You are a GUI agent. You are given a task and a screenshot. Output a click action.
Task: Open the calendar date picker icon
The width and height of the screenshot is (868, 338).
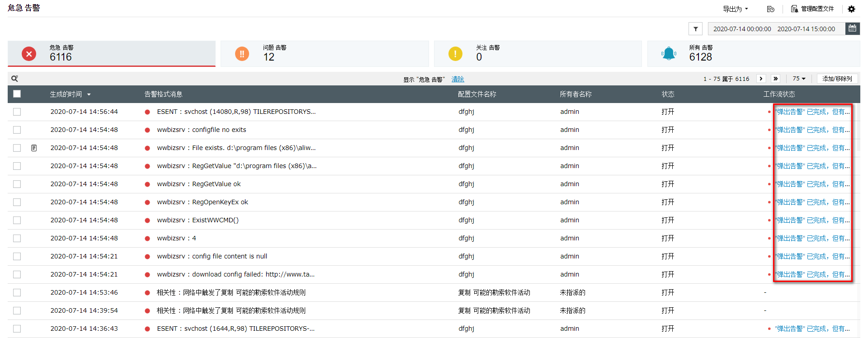[852, 28]
